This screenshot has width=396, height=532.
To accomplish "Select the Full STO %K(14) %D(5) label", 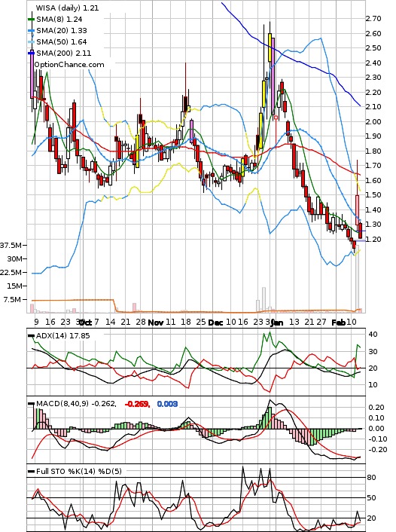I will coord(78,471).
